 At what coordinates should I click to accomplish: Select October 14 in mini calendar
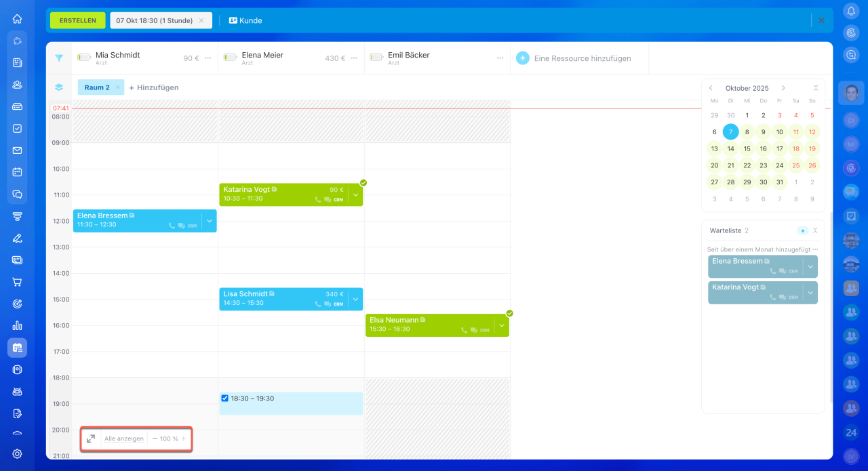pyautogui.click(x=730, y=148)
